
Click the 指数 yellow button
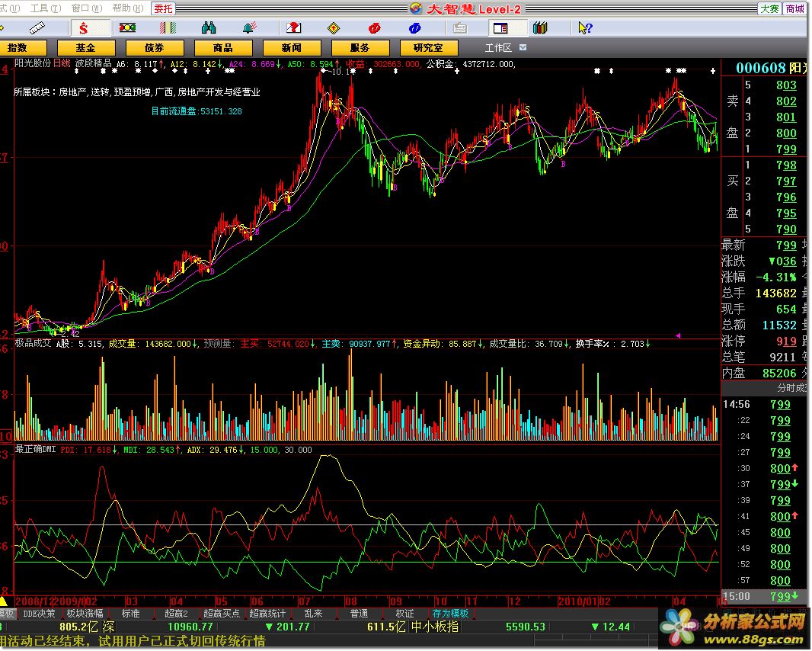pyautogui.click(x=17, y=47)
